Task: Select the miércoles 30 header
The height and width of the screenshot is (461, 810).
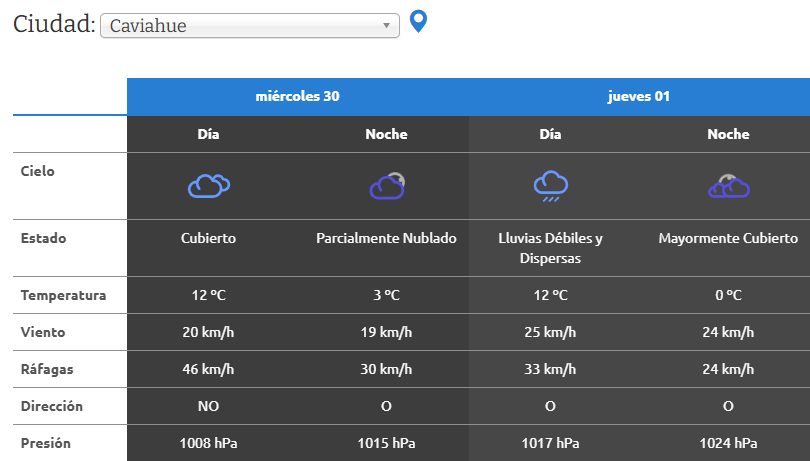Action: click(298, 97)
